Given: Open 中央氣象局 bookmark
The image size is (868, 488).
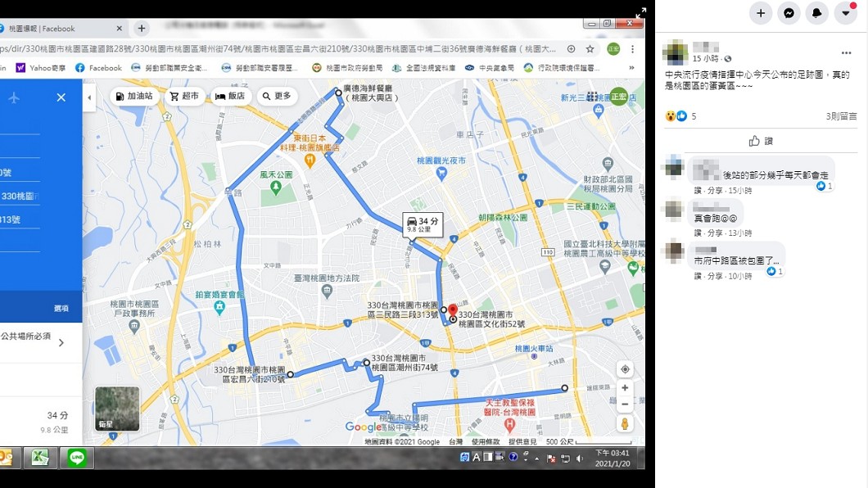Looking at the screenshot, I should 490,67.
